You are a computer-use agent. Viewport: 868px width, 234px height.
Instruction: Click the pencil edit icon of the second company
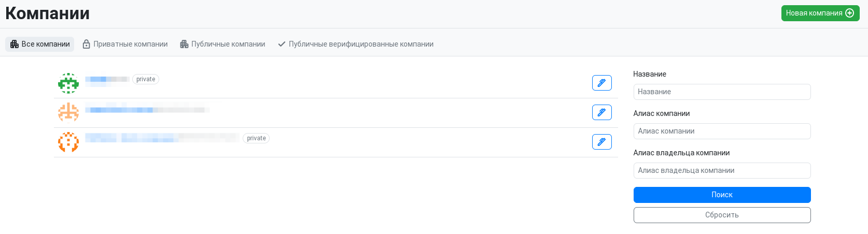tap(601, 112)
